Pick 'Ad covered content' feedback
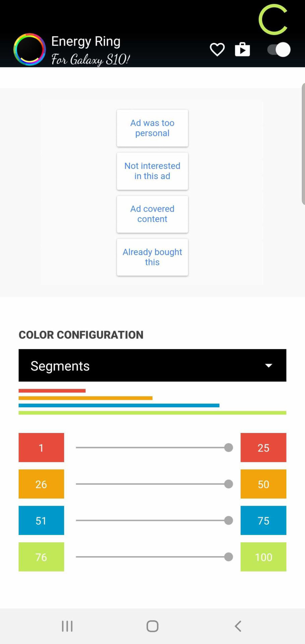305x644 pixels. (x=152, y=214)
